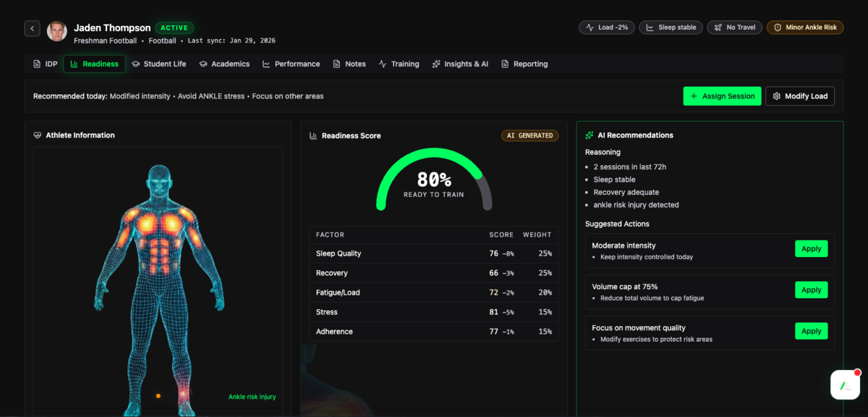Open the IDP tab

coord(46,64)
